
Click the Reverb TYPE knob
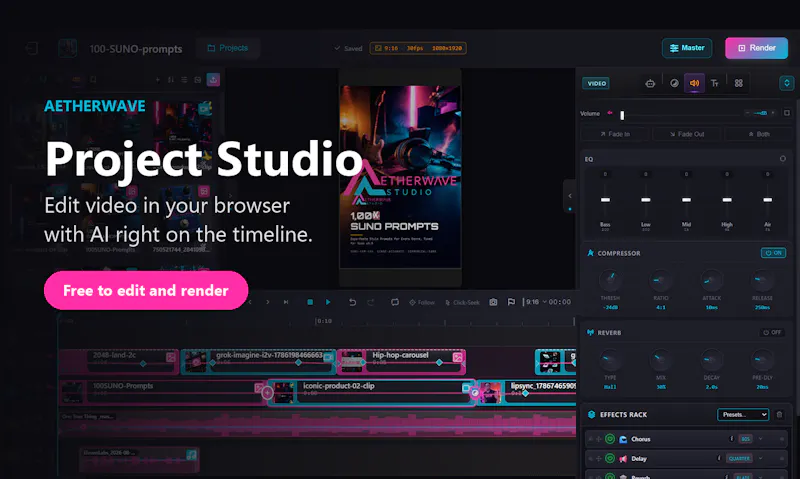[610, 360]
